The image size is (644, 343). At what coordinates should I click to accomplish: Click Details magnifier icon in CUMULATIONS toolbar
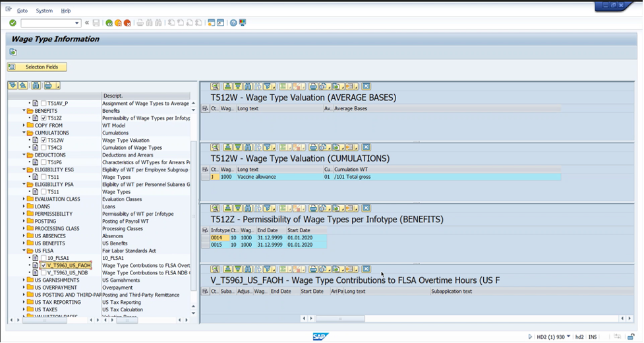(216, 147)
